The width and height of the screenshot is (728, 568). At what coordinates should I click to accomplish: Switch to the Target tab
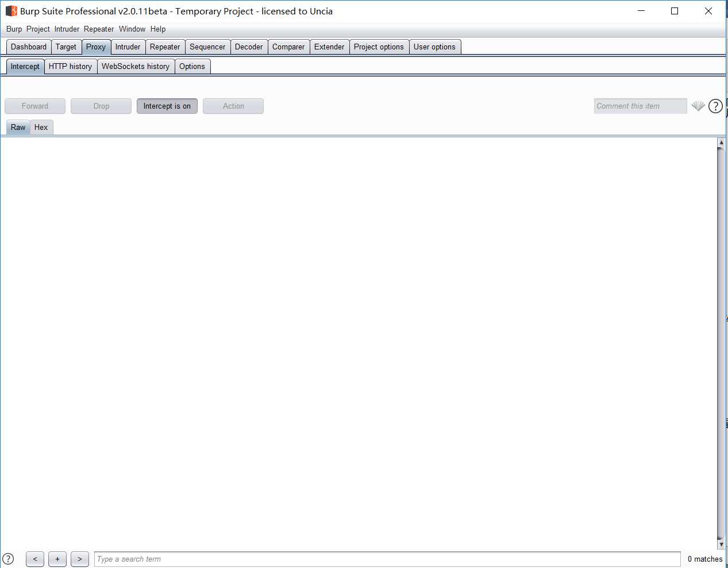pos(66,47)
